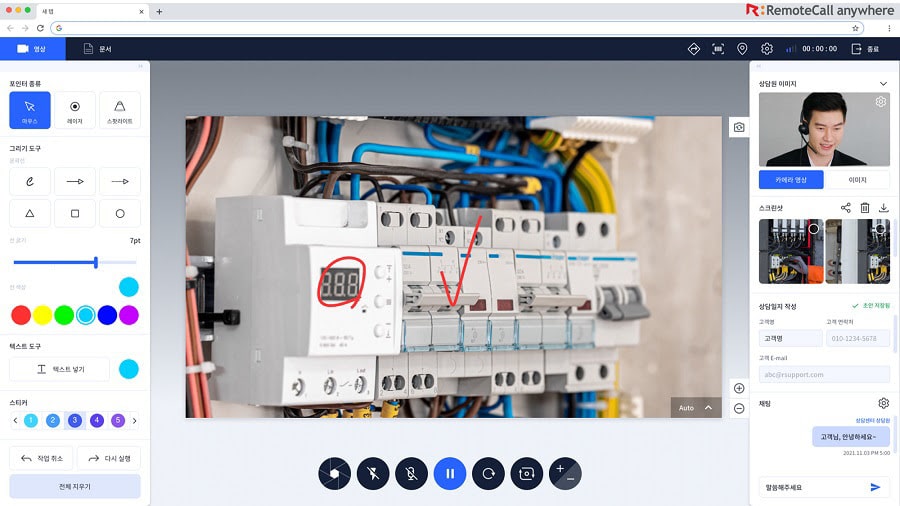
Task: Pick the circle shape drawing tool
Action: point(119,213)
